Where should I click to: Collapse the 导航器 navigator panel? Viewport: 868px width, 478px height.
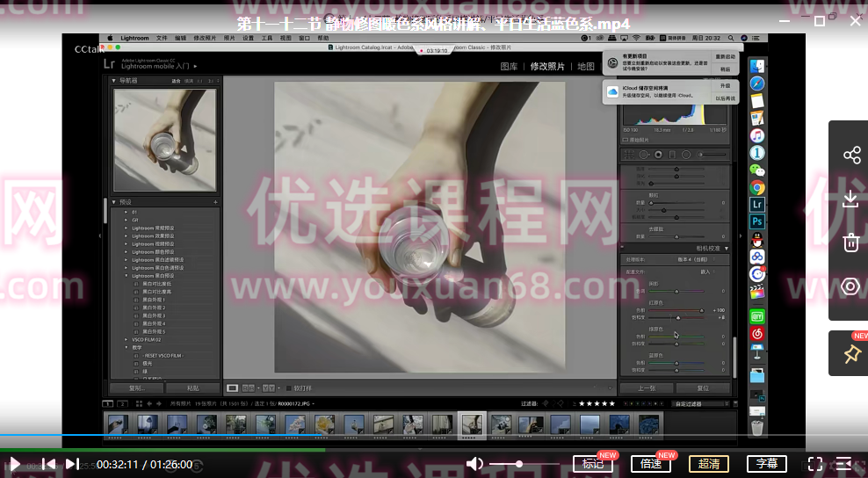[x=114, y=81]
